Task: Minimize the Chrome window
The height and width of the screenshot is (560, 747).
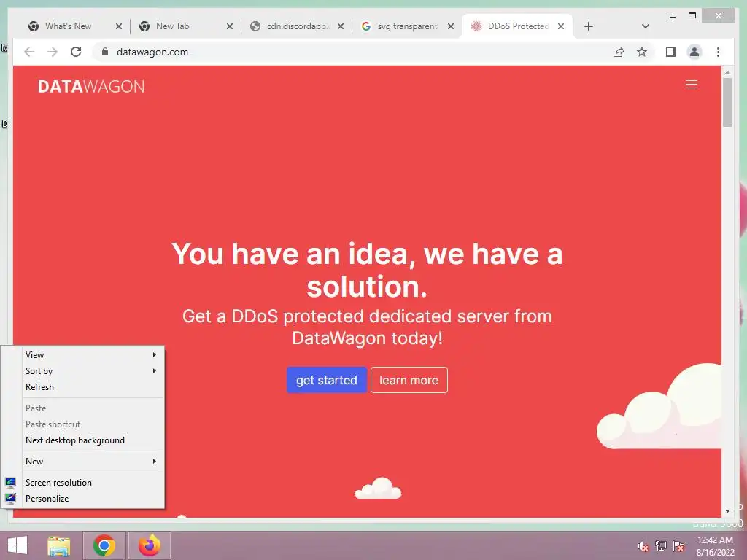Action: click(x=672, y=16)
